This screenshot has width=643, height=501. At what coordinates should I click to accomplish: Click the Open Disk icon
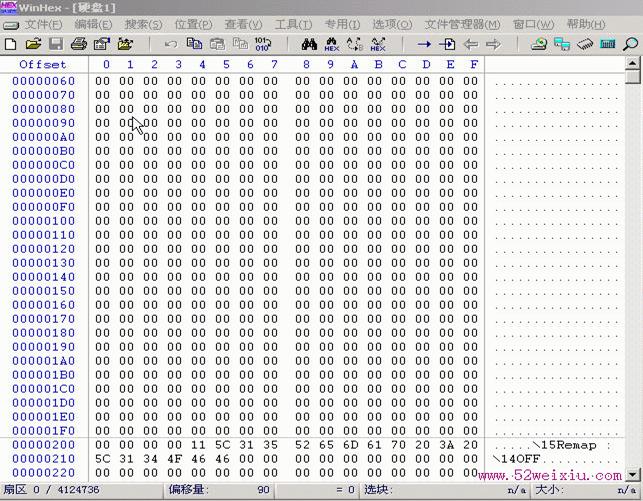tap(539, 44)
